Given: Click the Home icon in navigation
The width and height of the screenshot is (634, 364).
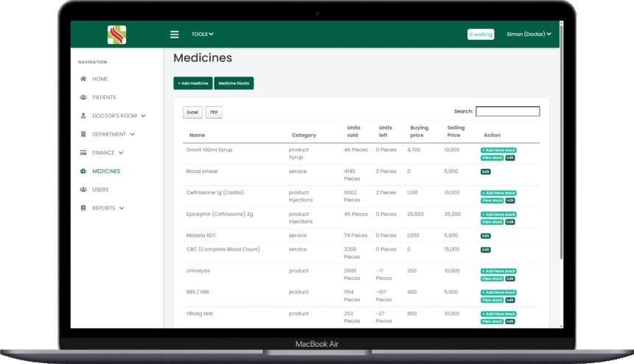Looking at the screenshot, I should [x=83, y=79].
